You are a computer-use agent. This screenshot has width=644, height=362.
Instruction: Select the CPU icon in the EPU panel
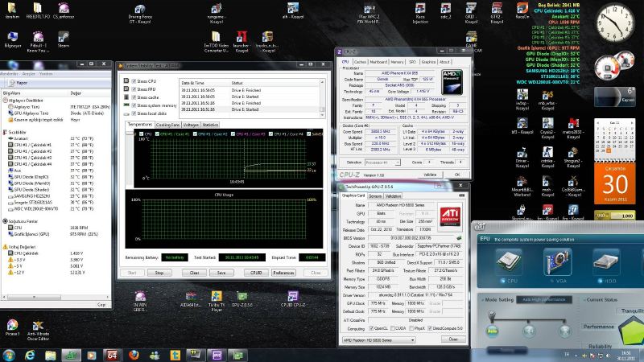(x=510, y=262)
